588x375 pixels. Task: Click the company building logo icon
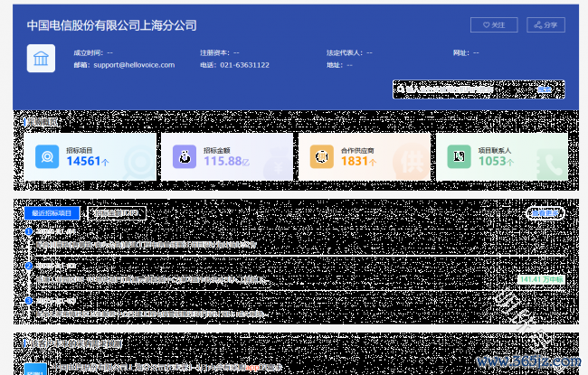tap(41, 59)
